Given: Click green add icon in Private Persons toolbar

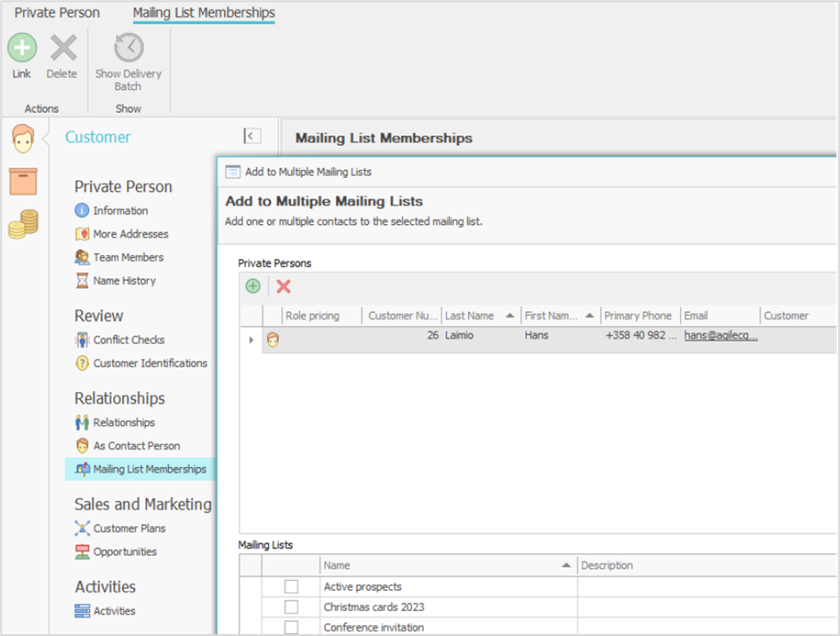Looking at the screenshot, I should pyautogui.click(x=253, y=286).
